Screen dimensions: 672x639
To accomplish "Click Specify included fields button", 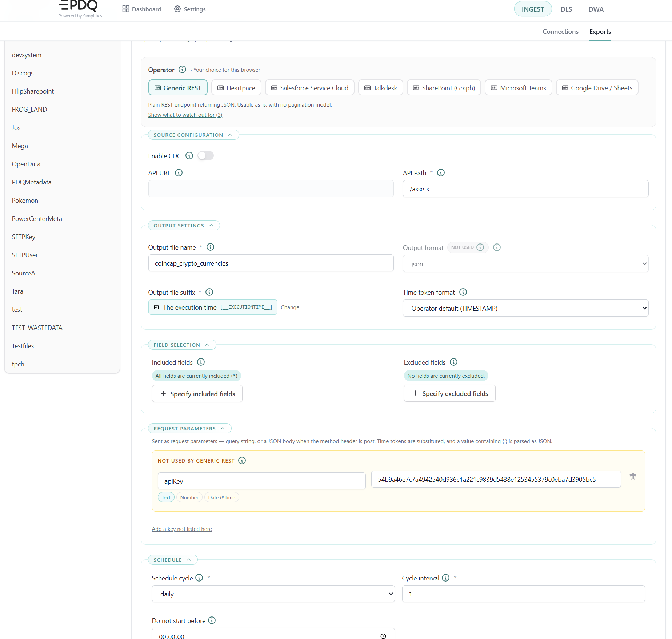I will [197, 394].
